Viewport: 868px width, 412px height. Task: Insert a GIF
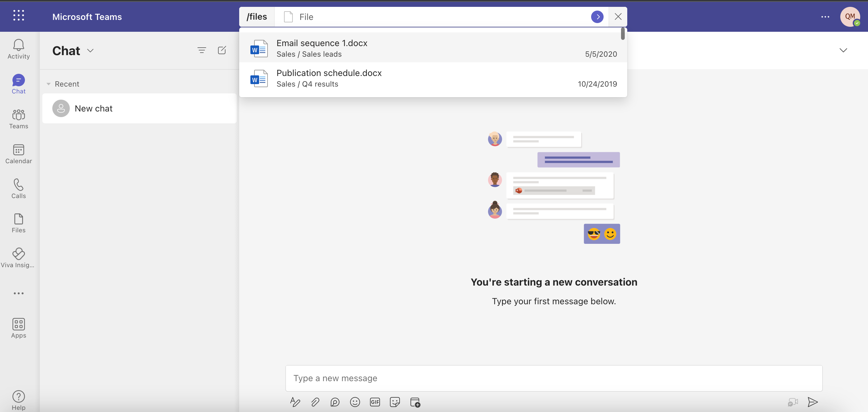pyautogui.click(x=375, y=402)
